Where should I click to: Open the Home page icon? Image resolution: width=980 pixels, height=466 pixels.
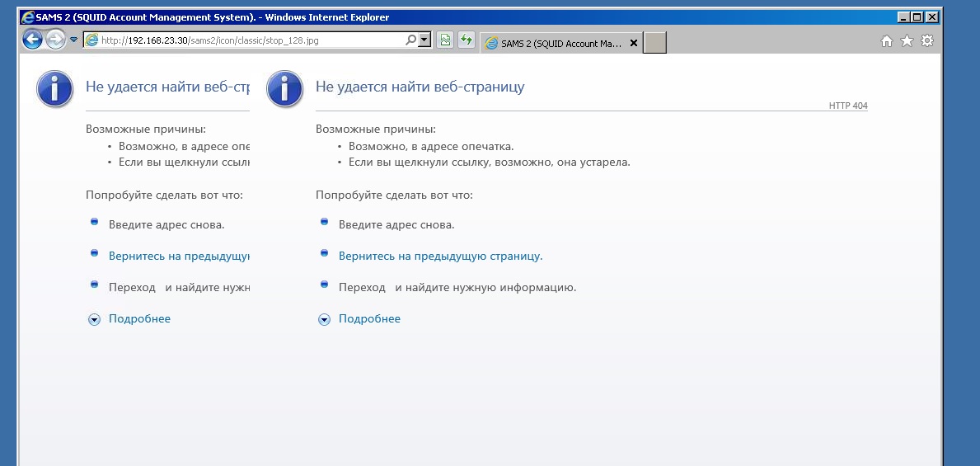tap(886, 41)
